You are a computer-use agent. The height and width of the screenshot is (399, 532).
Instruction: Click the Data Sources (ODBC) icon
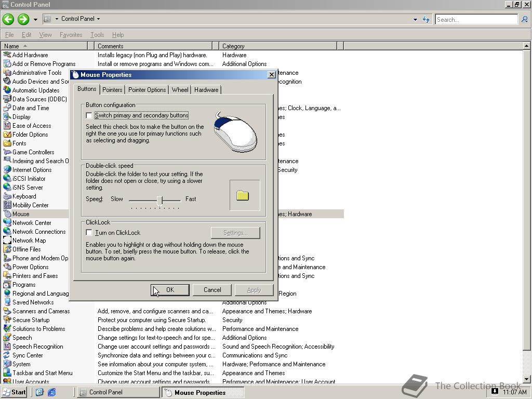click(x=7, y=99)
